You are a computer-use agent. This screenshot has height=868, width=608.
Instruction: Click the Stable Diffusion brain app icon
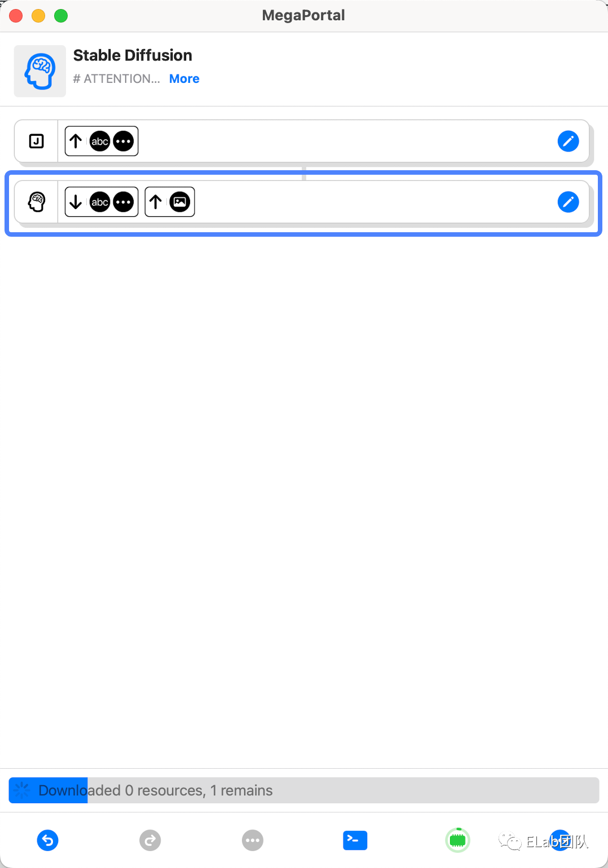coord(40,71)
